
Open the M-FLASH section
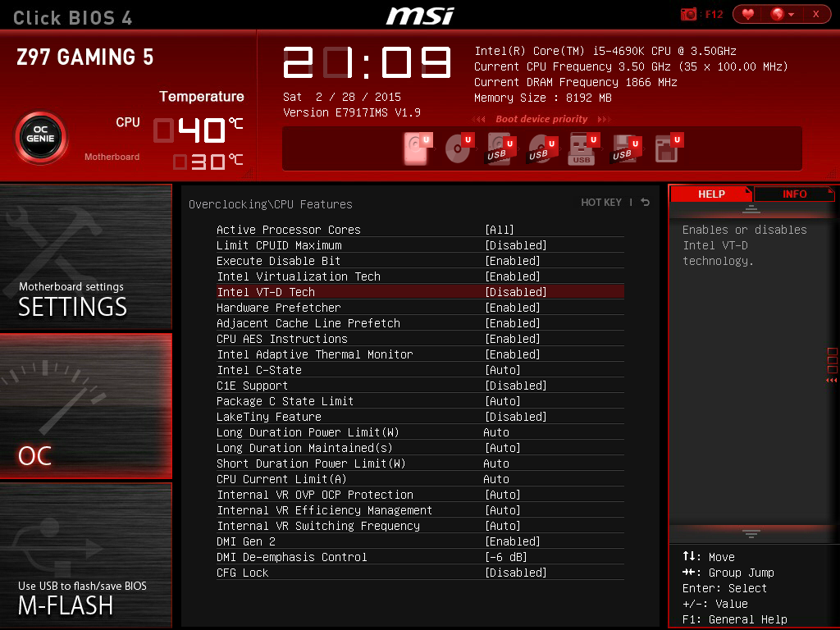[x=85, y=555]
